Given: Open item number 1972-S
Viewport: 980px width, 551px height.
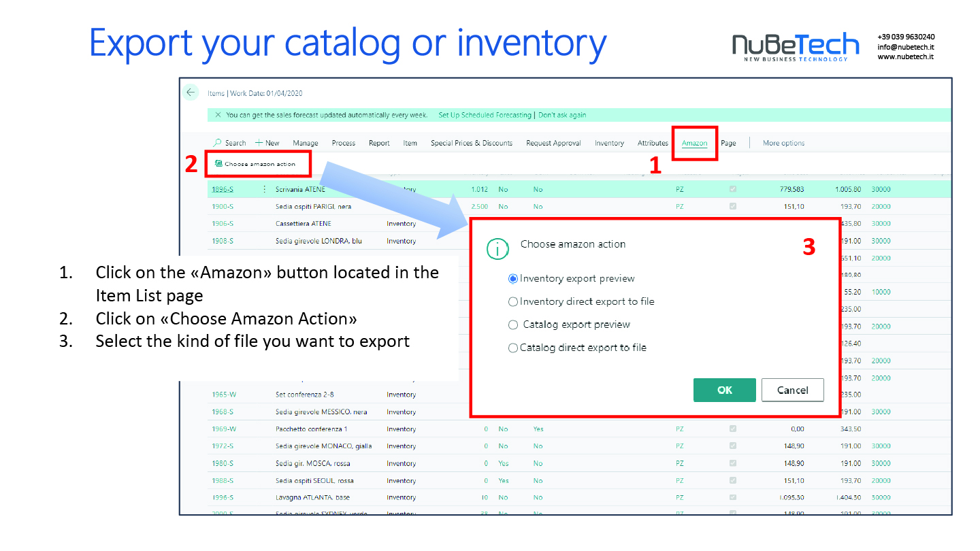Looking at the screenshot, I should pos(223,446).
